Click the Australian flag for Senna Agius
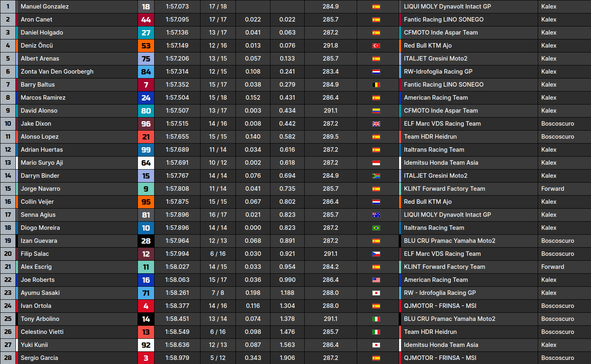Image resolution: width=591 pixels, height=364 pixels. point(376,215)
